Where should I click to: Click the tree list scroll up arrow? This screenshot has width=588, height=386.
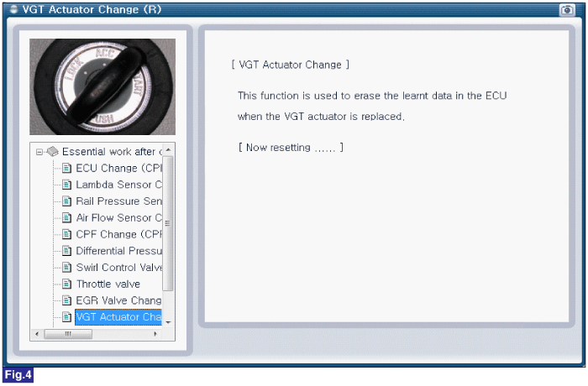[x=168, y=150]
